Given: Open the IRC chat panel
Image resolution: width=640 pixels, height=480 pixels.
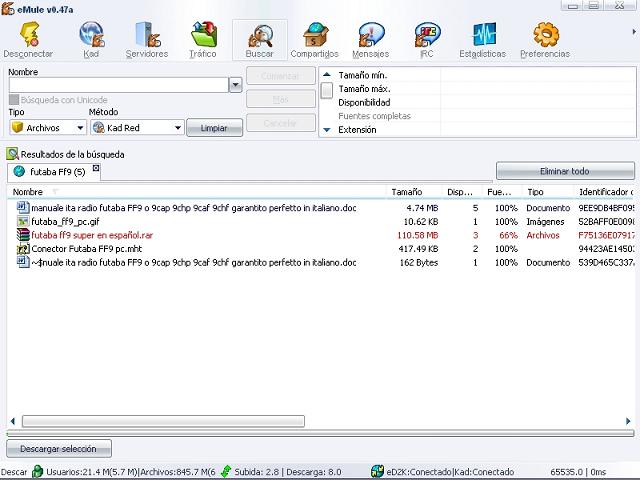Looking at the screenshot, I should click(427, 40).
